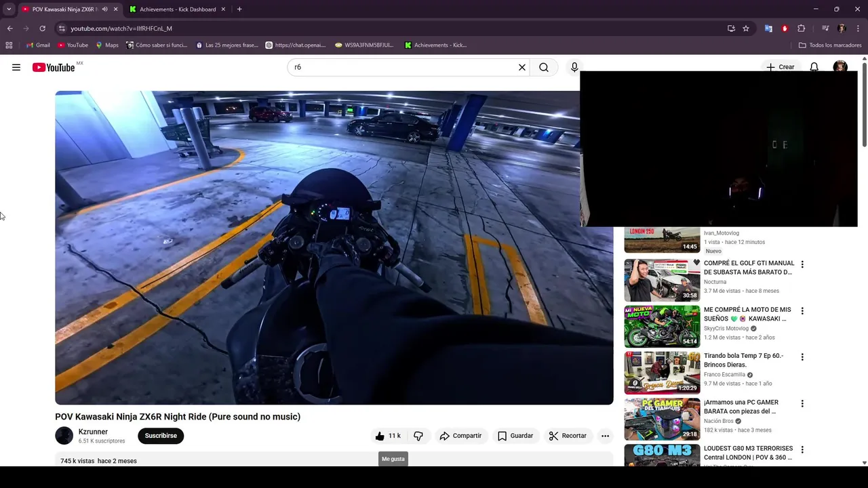Open the extensions puzzle menu
This screenshot has width=868, height=488.
(801, 28)
